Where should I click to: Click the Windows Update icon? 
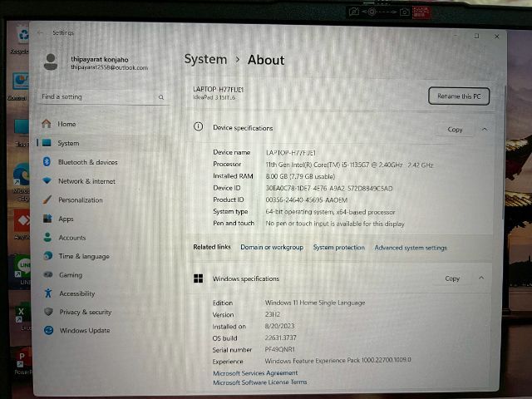48,330
